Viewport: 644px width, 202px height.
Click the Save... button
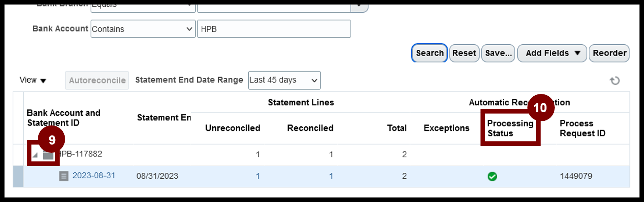[x=498, y=53]
